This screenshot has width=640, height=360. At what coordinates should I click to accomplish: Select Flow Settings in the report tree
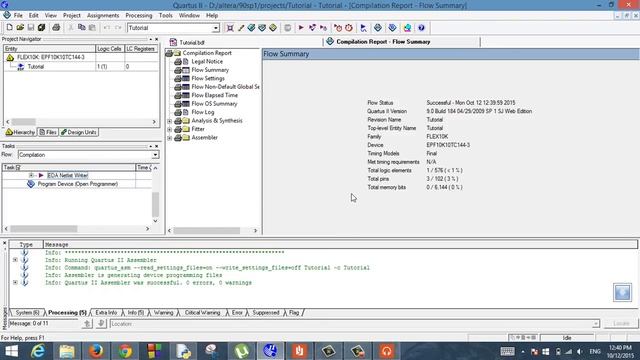(x=208, y=78)
